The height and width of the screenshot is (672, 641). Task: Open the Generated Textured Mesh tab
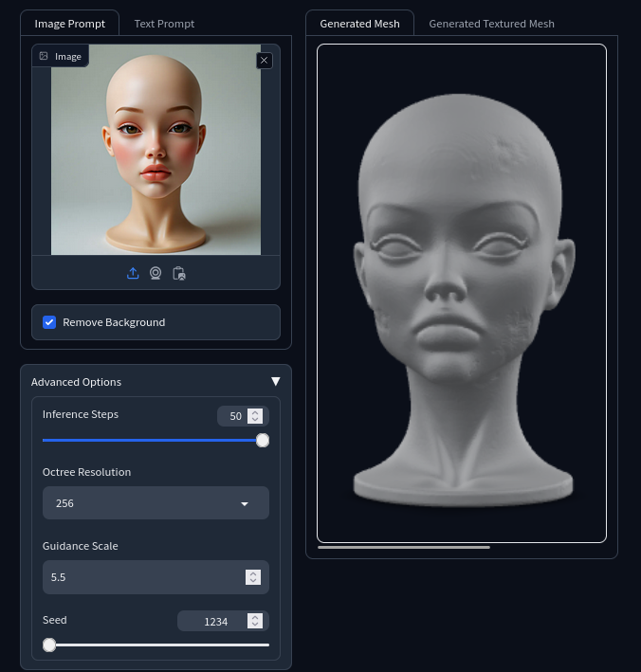point(491,24)
